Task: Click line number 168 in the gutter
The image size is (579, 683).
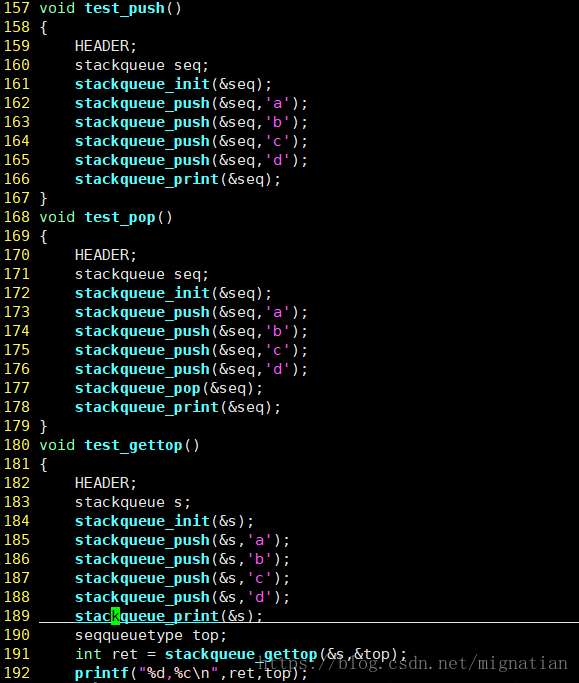Action: (x=17, y=217)
